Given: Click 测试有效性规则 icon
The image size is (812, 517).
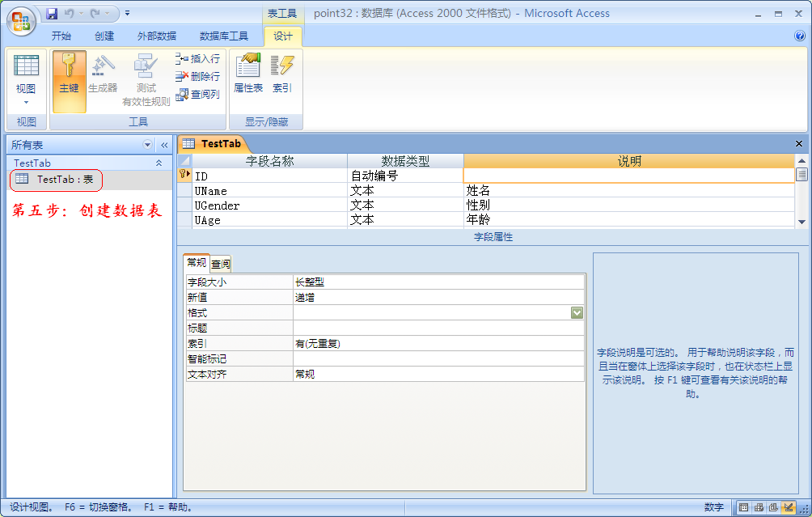Looking at the screenshot, I should [x=146, y=80].
